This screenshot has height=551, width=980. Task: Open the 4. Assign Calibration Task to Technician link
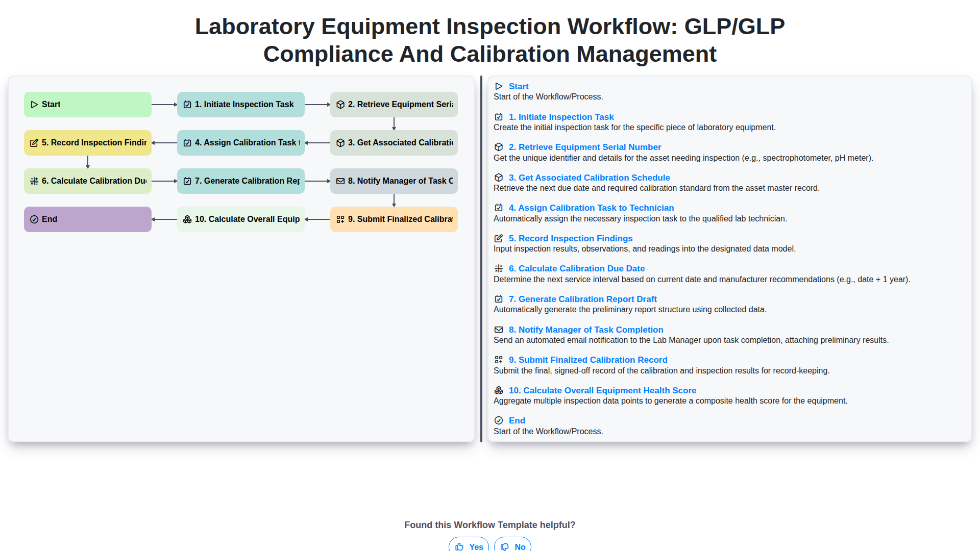591,208
